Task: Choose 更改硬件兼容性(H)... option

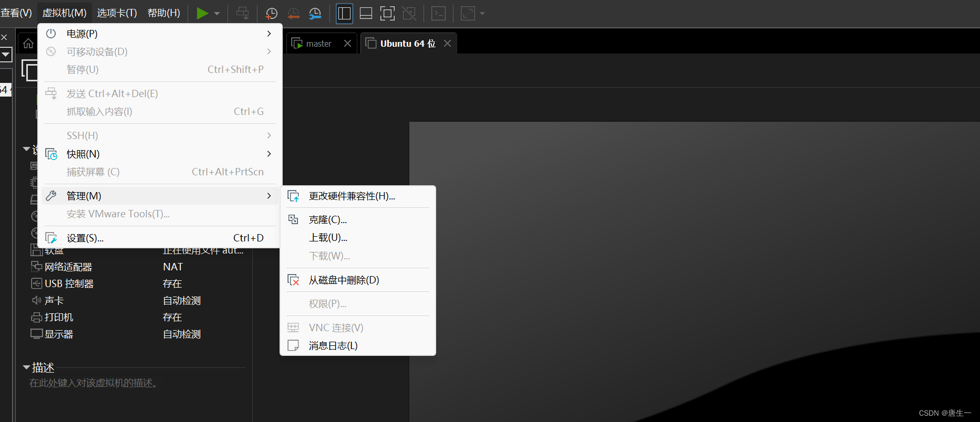Action: [357, 196]
